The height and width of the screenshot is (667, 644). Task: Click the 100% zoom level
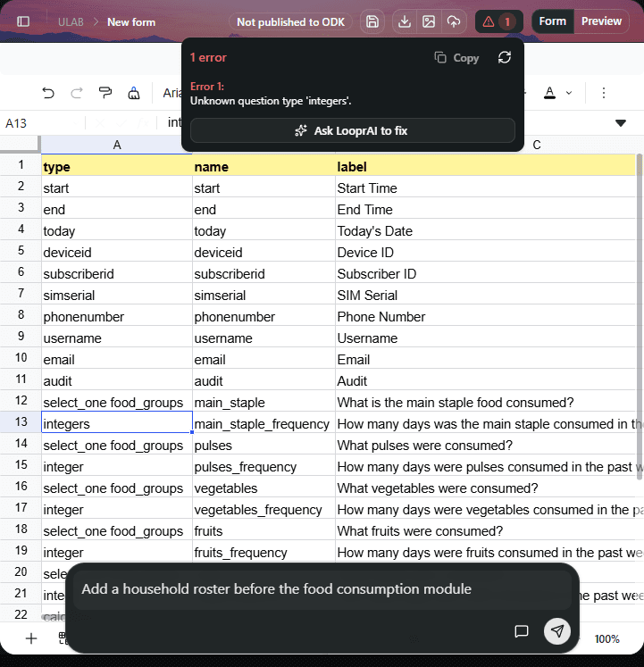click(x=607, y=639)
